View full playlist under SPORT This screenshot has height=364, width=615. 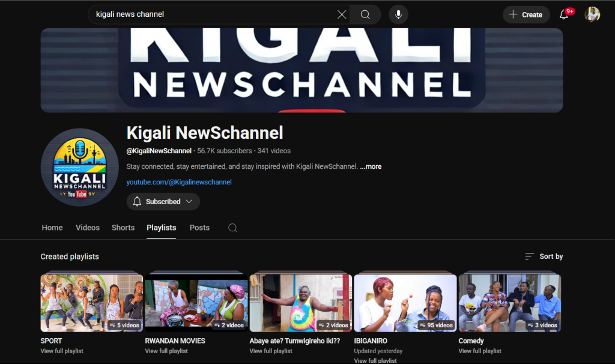[62, 351]
